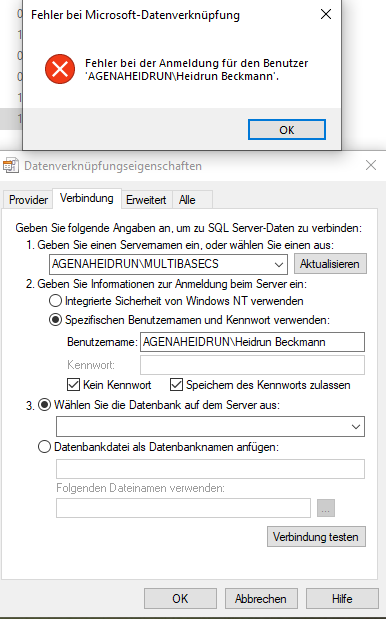386x619 pixels.
Task: Switch to the Provider tab
Action: click(x=28, y=200)
